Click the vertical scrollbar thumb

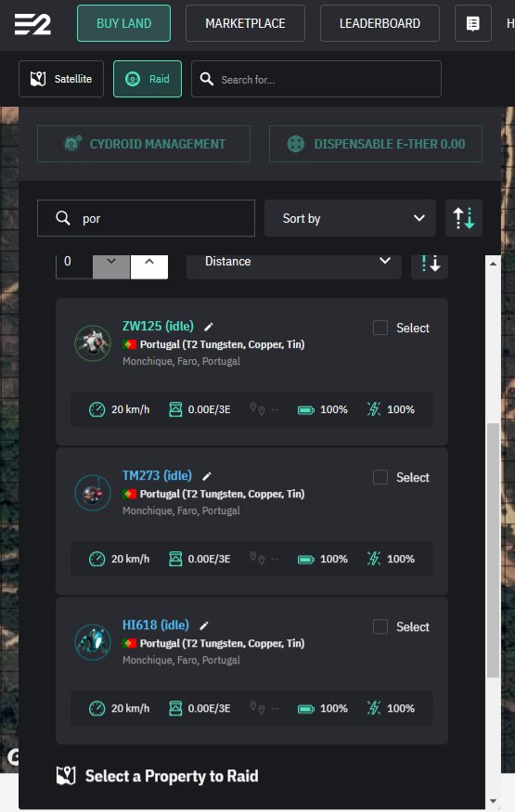click(x=494, y=550)
